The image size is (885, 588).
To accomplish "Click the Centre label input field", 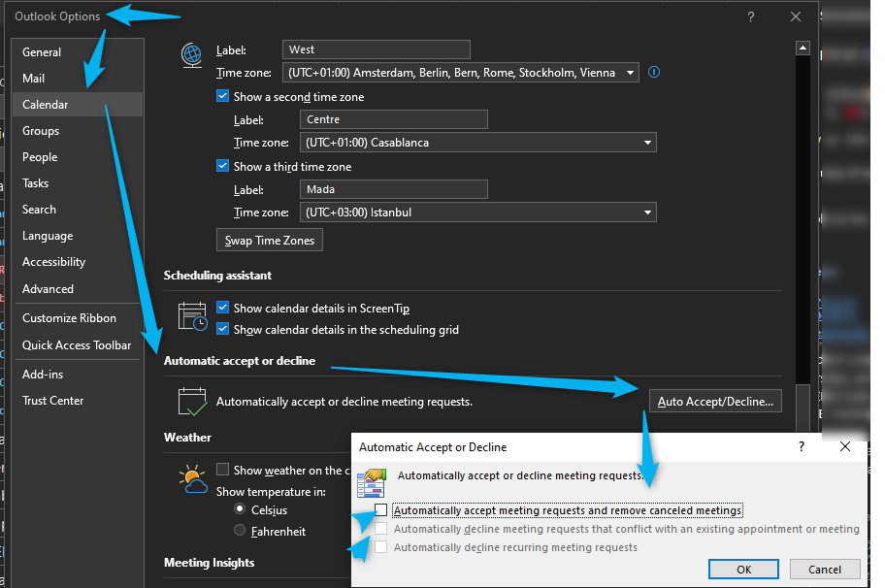I will click(x=393, y=119).
